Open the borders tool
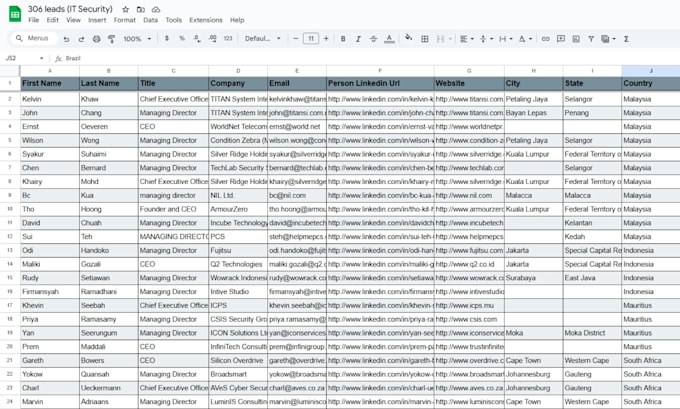Screen dimensions: 680x409 425,39
